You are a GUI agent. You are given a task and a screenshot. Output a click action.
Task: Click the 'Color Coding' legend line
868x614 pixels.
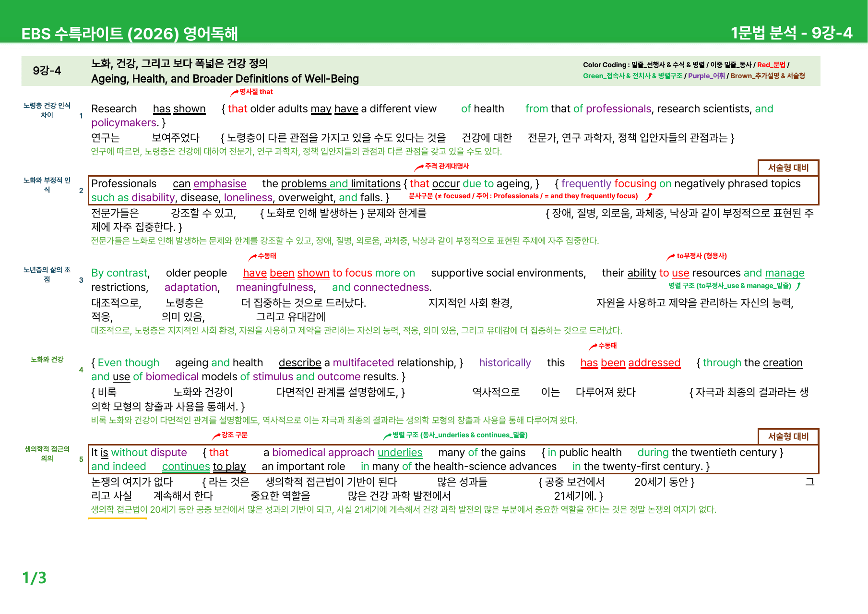point(686,65)
